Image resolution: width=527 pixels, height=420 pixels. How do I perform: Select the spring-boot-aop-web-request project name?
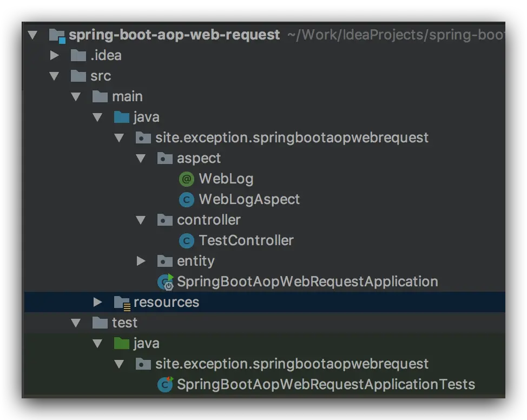coord(174,35)
